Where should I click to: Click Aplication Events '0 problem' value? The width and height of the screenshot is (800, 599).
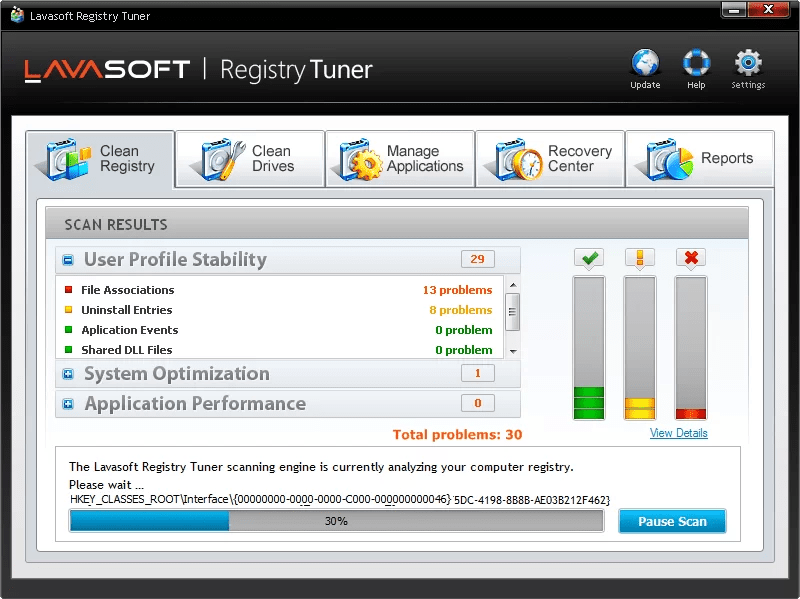(464, 330)
